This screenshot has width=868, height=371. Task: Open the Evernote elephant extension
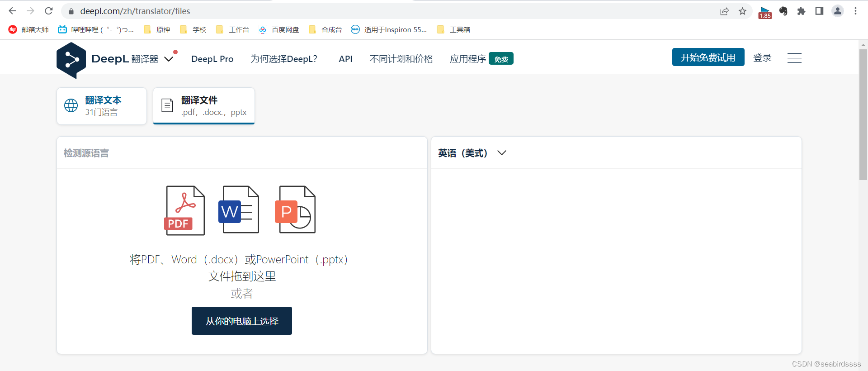point(783,11)
